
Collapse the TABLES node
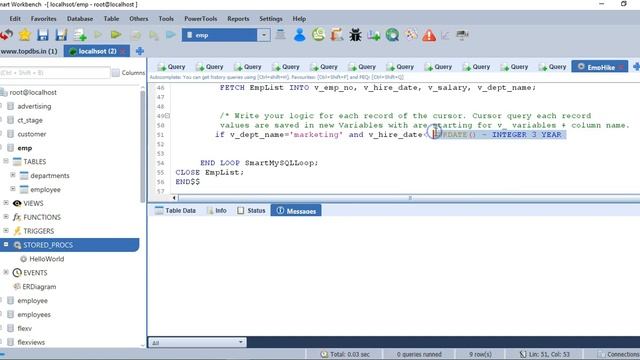click(6, 161)
